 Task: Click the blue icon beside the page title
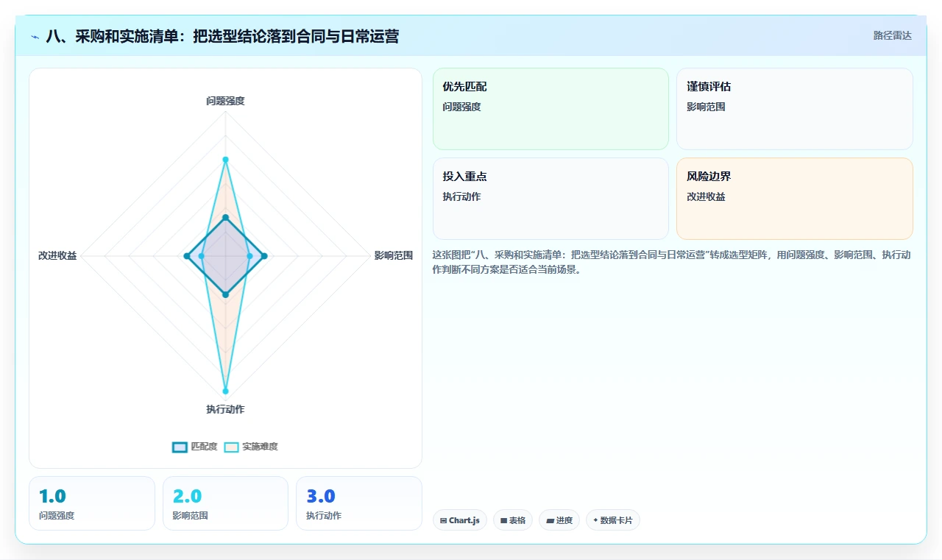[x=35, y=37]
